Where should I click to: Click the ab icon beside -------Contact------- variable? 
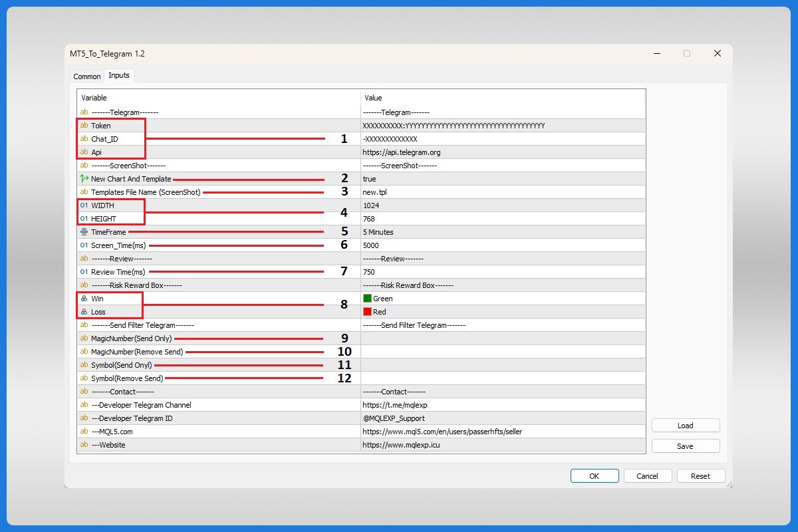pos(84,392)
